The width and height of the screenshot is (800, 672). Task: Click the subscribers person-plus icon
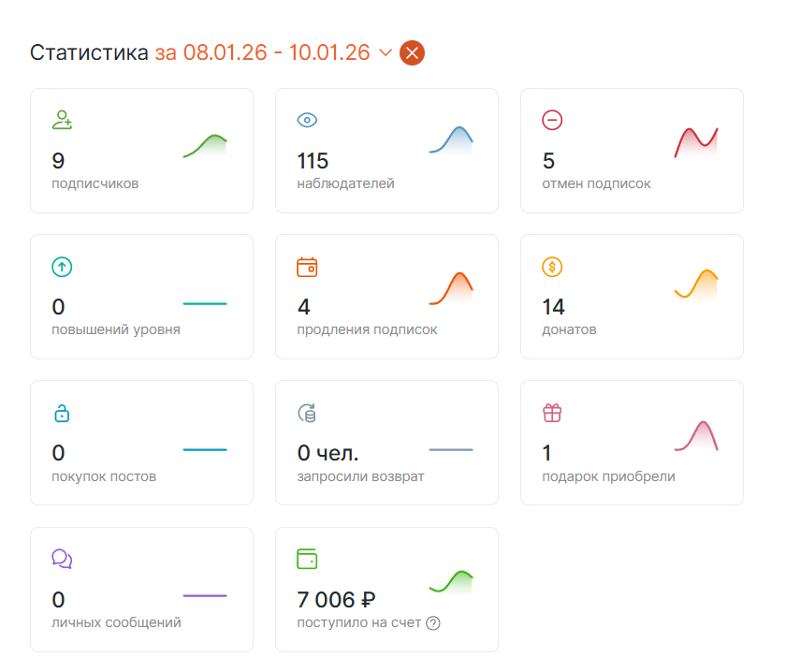pyautogui.click(x=62, y=120)
